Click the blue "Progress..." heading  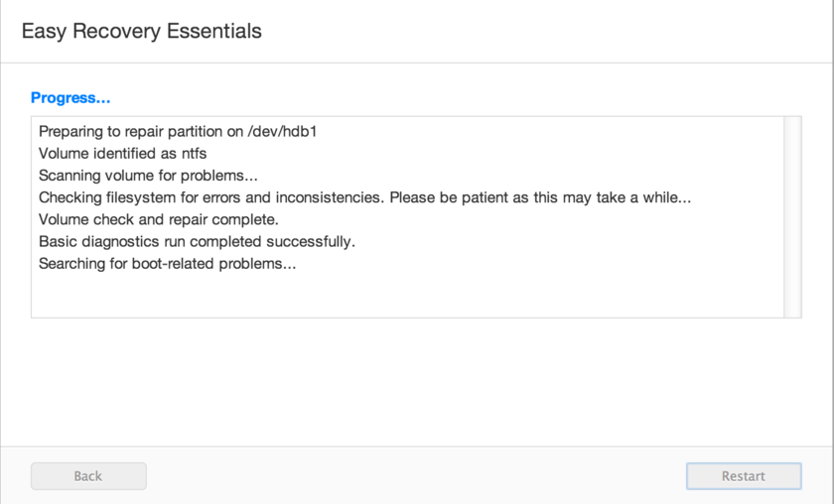tap(70, 97)
